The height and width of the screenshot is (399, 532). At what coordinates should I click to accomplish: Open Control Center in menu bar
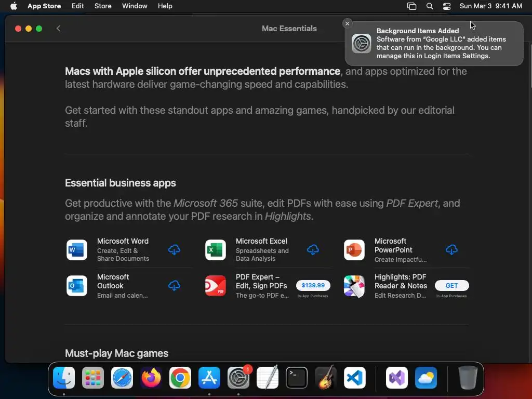(447, 6)
